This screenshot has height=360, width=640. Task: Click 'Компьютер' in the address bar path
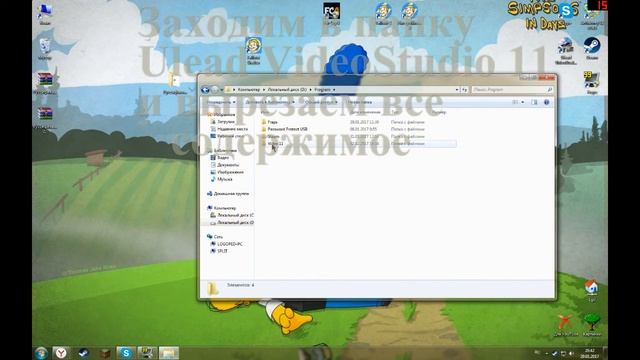click(x=249, y=89)
